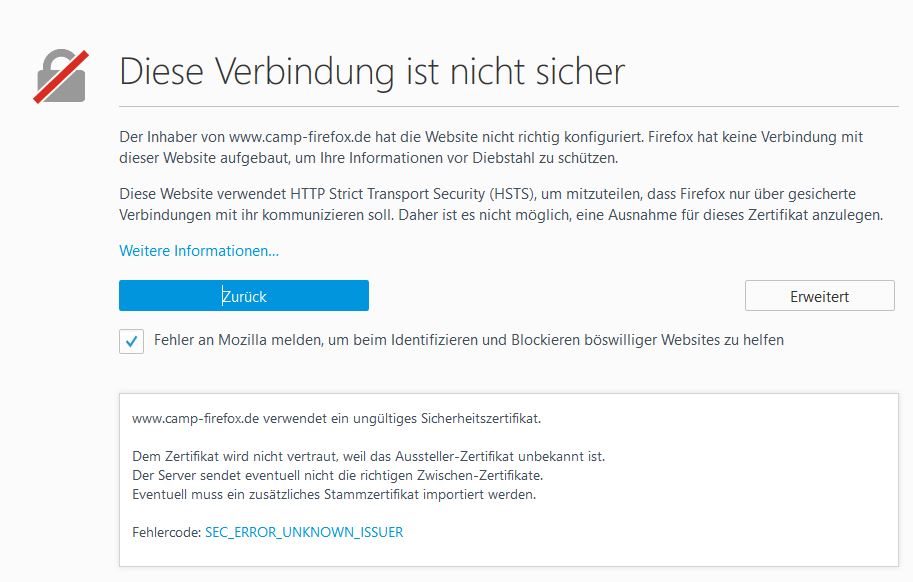913x582 pixels.
Task: Click the line starting 'Der Inhaber von www.camp-firefox.de'
Action: (x=491, y=137)
